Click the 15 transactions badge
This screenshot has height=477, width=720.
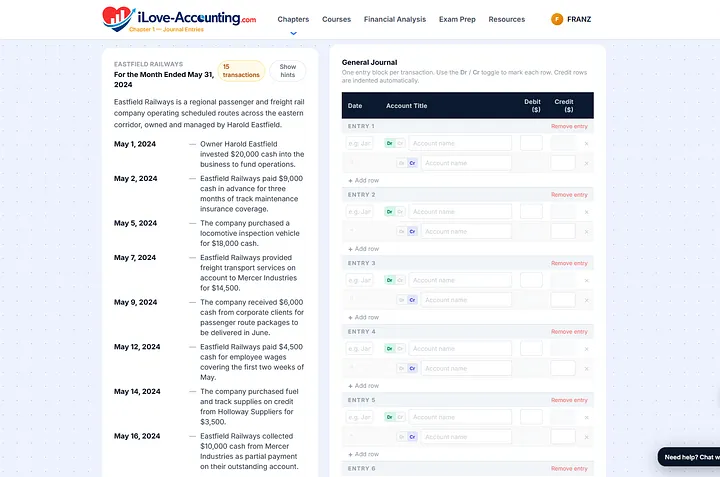(x=241, y=71)
